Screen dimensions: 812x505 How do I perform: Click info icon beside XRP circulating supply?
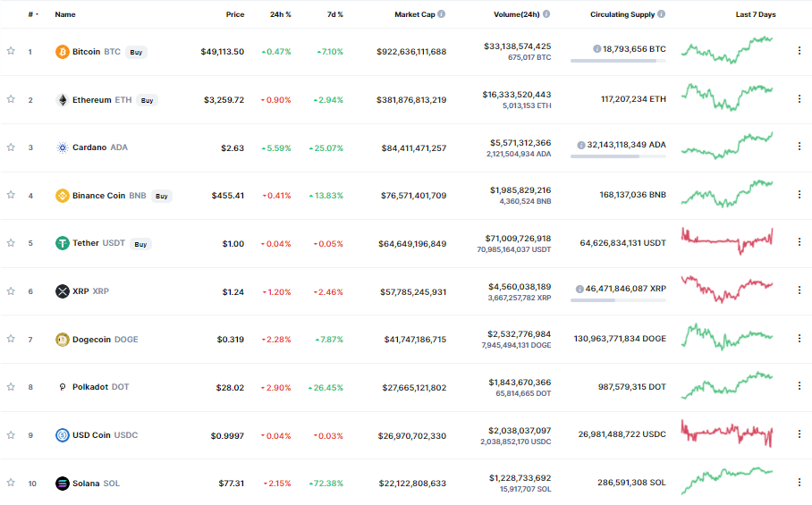(579, 289)
